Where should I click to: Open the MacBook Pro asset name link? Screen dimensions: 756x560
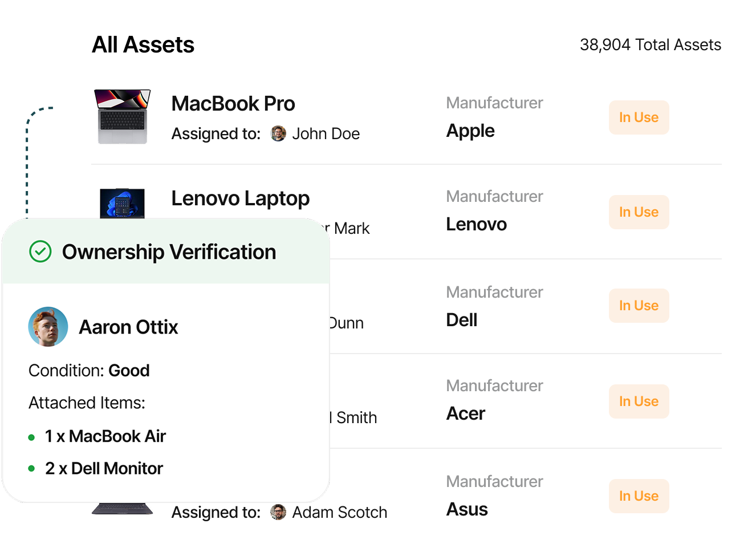(233, 103)
